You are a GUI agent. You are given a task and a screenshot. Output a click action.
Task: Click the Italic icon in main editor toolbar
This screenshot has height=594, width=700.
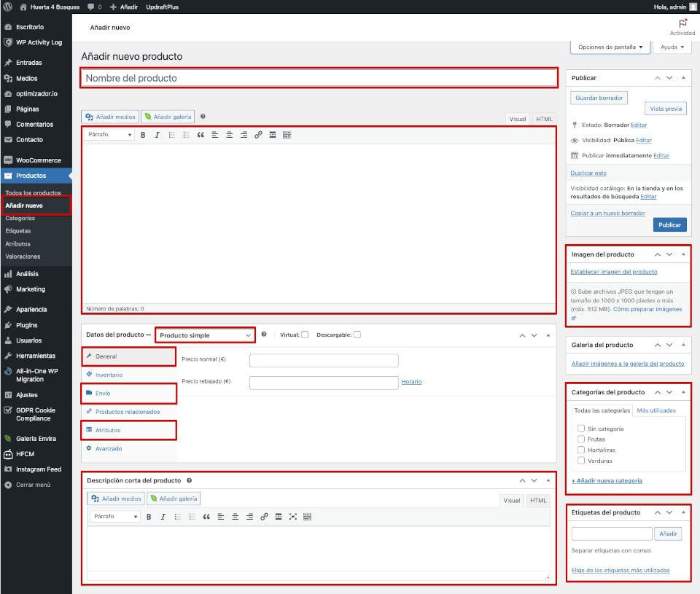click(x=157, y=135)
